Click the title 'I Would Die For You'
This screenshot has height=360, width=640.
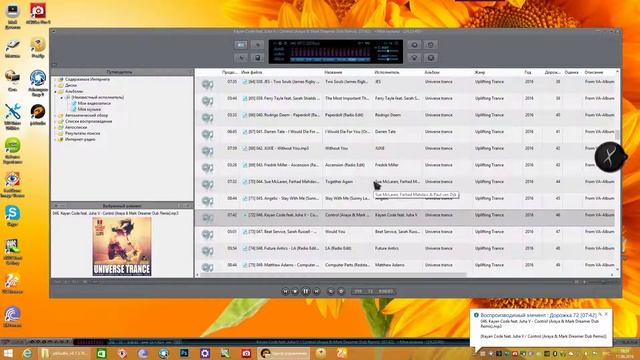[347, 132]
